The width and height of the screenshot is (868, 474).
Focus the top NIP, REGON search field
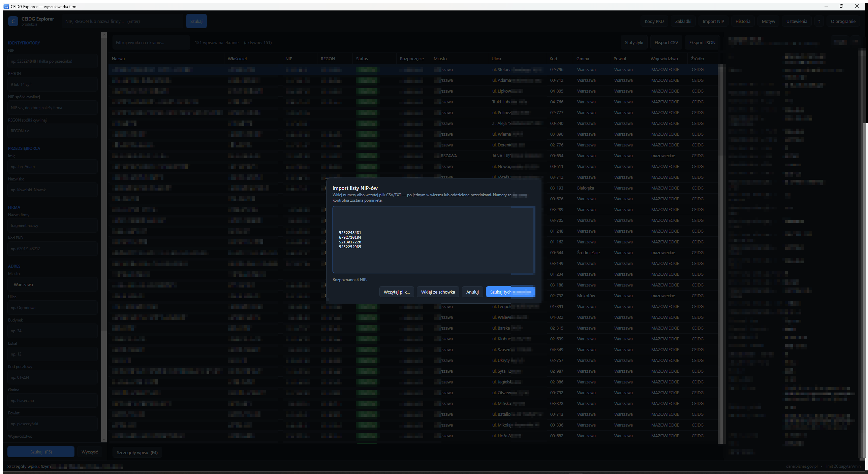click(x=122, y=21)
